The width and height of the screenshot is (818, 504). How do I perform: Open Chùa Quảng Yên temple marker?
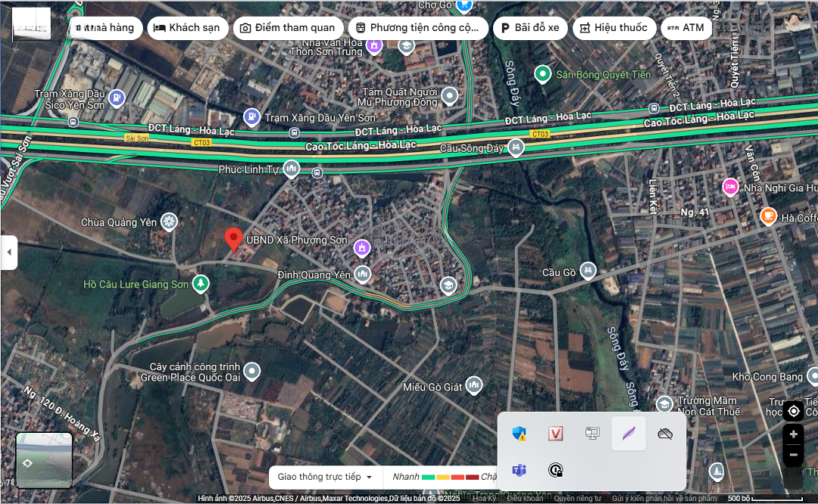pos(169,222)
